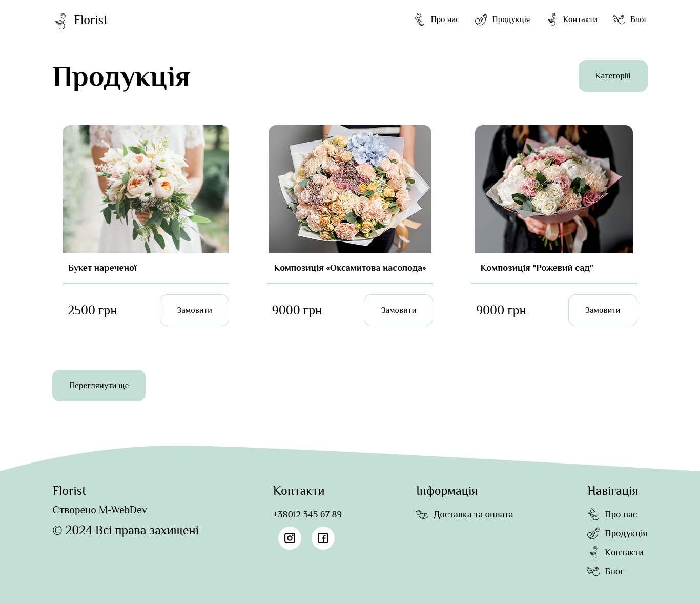Open the Про нас header menu item
The width and height of the screenshot is (700, 604).
[445, 19]
